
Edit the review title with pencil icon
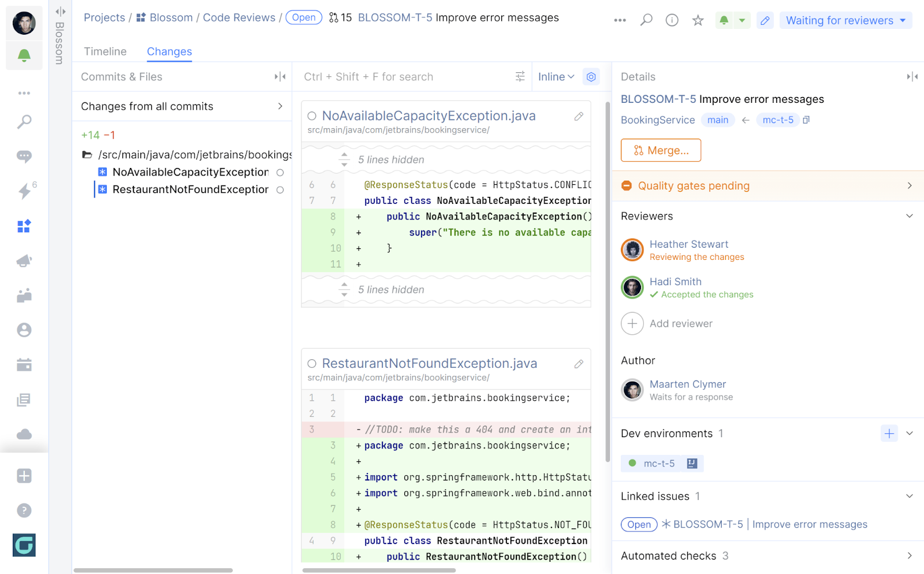(x=765, y=20)
